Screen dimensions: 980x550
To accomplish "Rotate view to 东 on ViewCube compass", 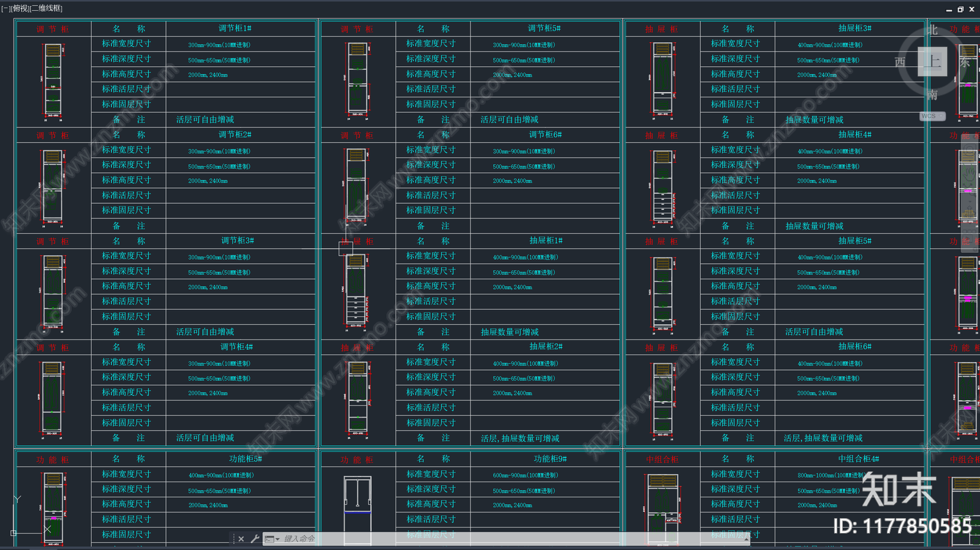I will click(965, 62).
